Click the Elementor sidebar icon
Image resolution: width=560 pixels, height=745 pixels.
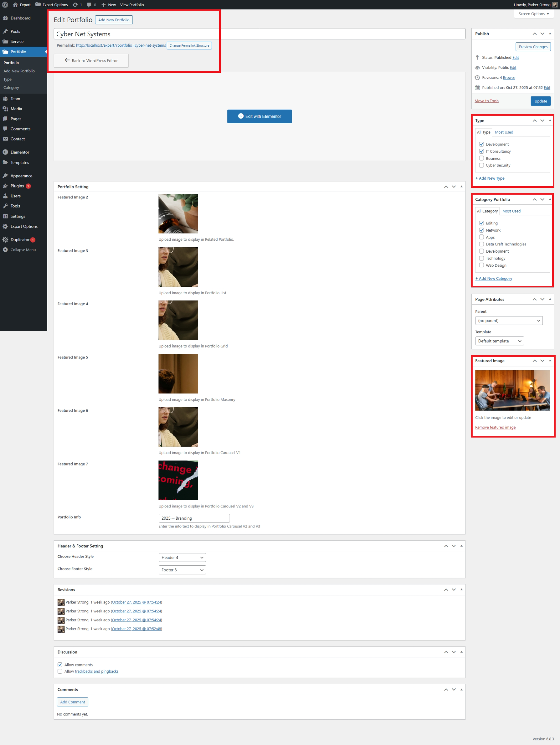[5, 152]
